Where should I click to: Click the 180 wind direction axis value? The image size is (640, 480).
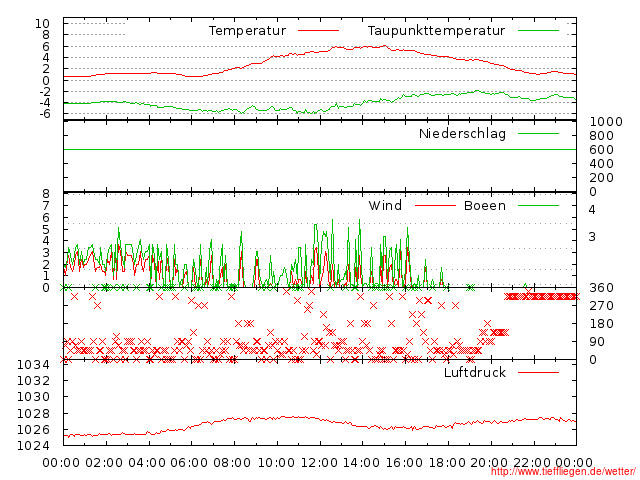(602, 324)
